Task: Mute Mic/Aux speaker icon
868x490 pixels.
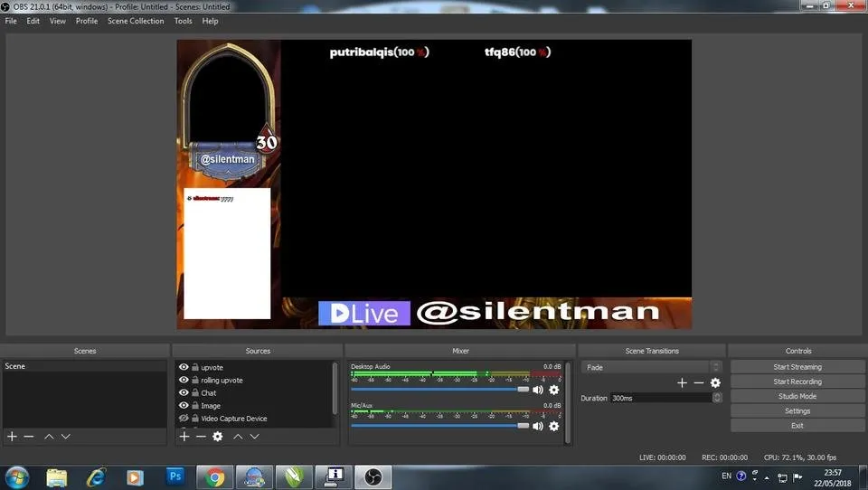Action: tap(537, 426)
